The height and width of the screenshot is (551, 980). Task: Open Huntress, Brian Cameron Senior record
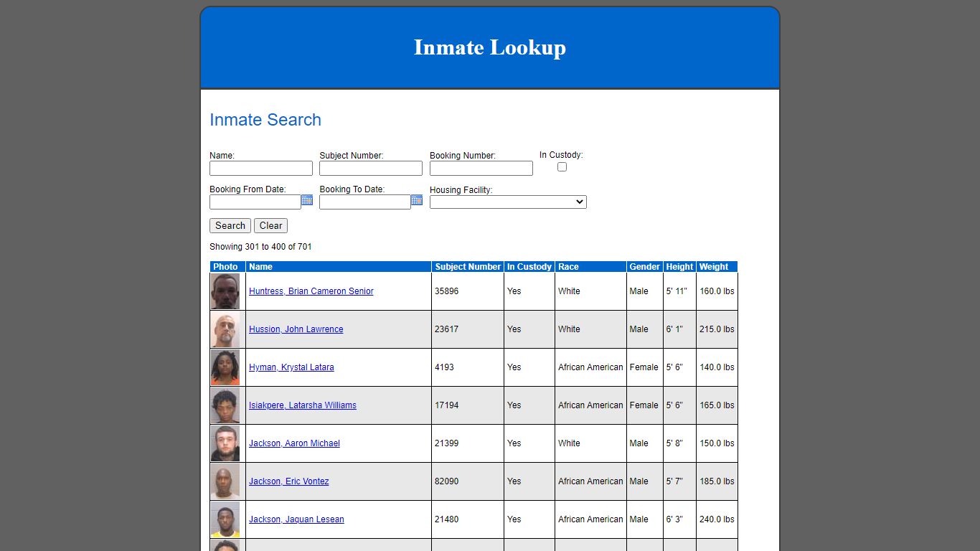311,291
